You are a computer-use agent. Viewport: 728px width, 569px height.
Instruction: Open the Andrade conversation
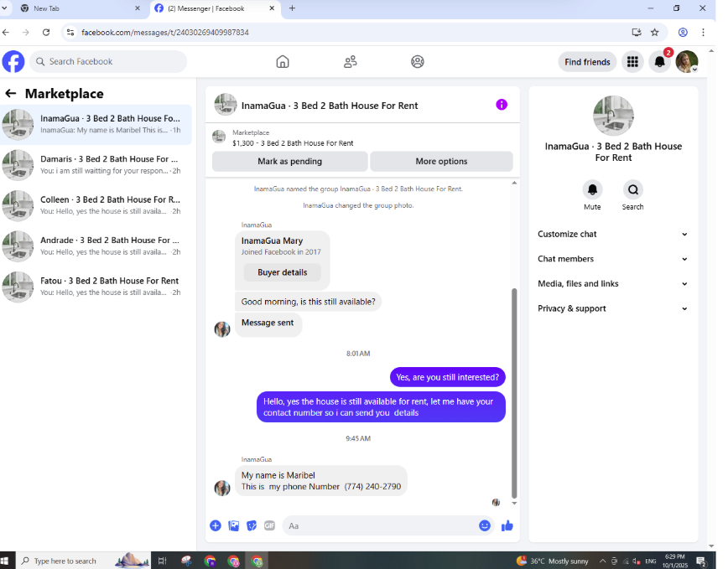click(96, 246)
